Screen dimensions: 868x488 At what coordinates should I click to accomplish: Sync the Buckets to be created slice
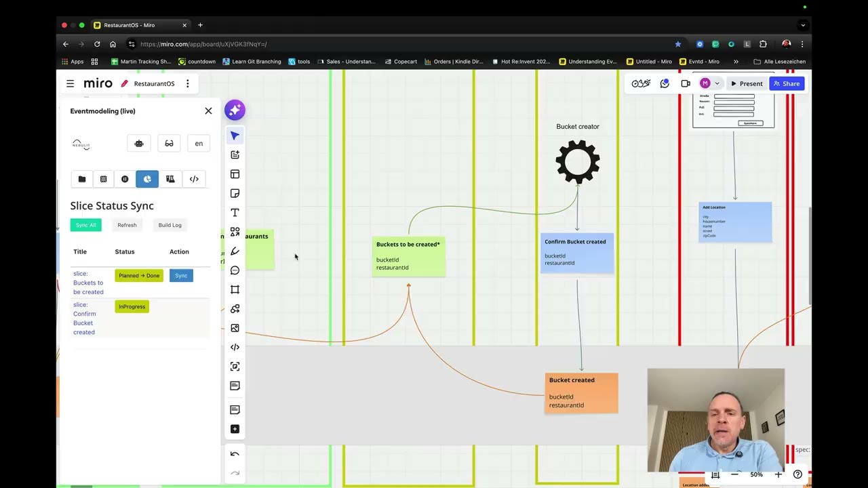tap(181, 276)
